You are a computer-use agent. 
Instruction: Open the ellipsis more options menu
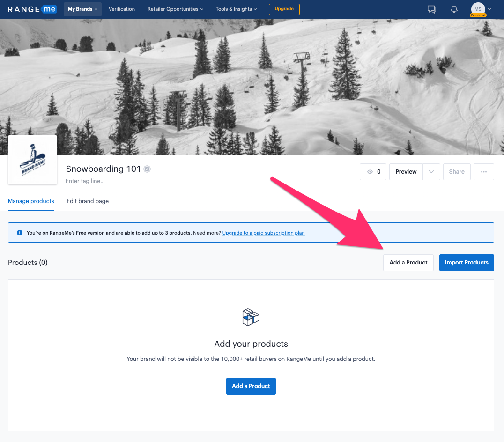[x=483, y=172]
